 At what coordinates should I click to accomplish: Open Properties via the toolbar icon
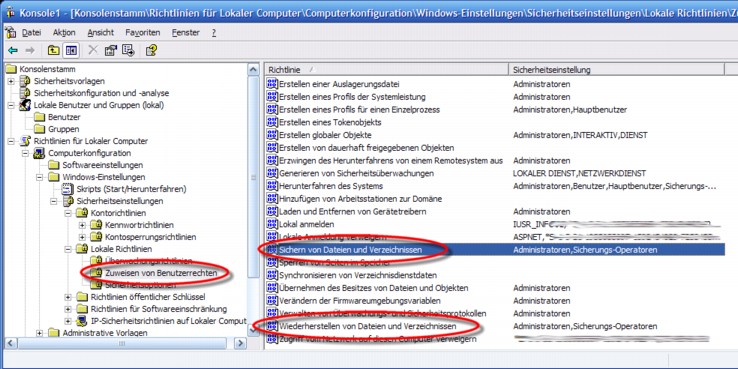coord(111,50)
